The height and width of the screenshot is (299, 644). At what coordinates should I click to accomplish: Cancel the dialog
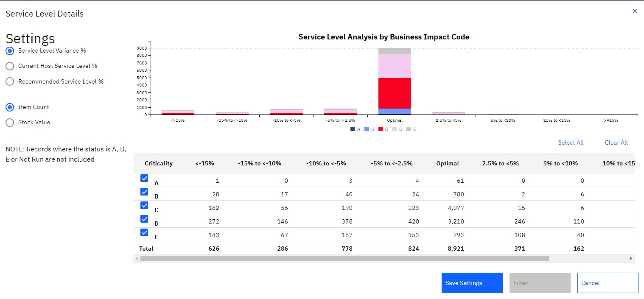608,283
